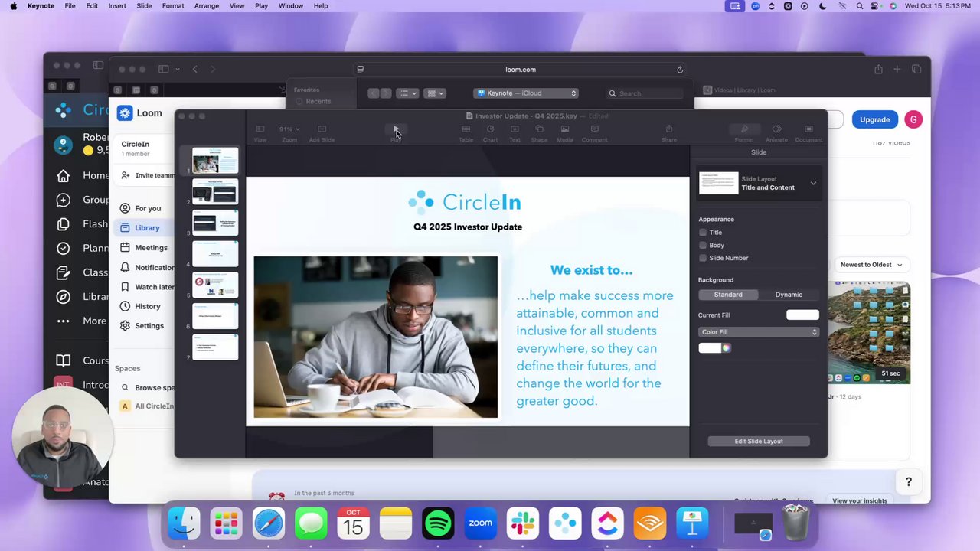This screenshot has width=980, height=551.
Task: Open the Shape picker in toolbar
Action: coord(539,129)
